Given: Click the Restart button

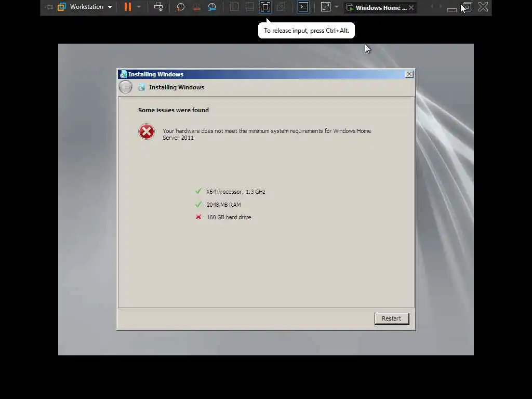Looking at the screenshot, I should (x=392, y=318).
